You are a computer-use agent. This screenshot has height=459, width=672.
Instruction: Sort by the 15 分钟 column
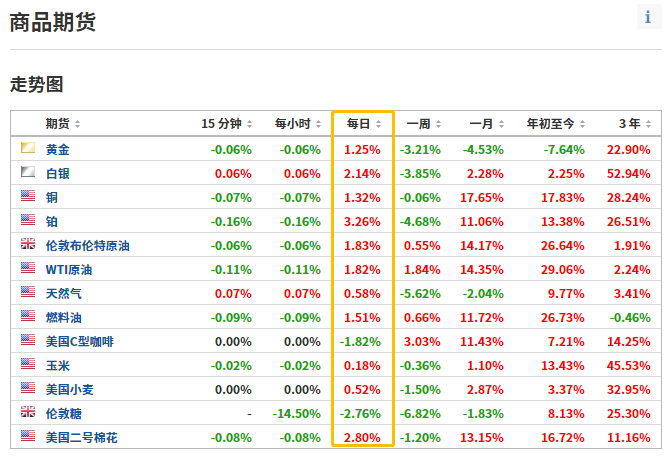coord(226,124)
